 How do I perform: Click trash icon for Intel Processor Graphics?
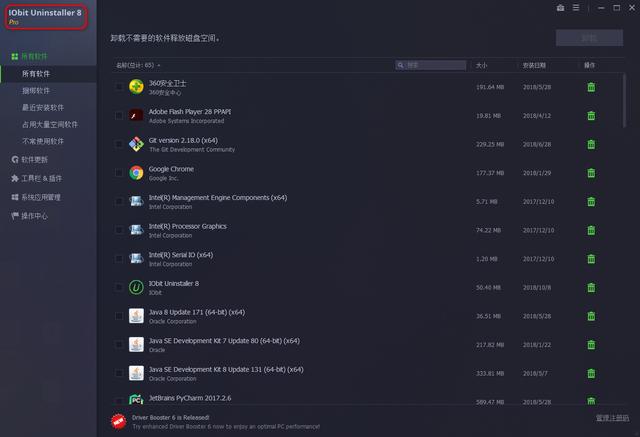[x=591, y=230]
